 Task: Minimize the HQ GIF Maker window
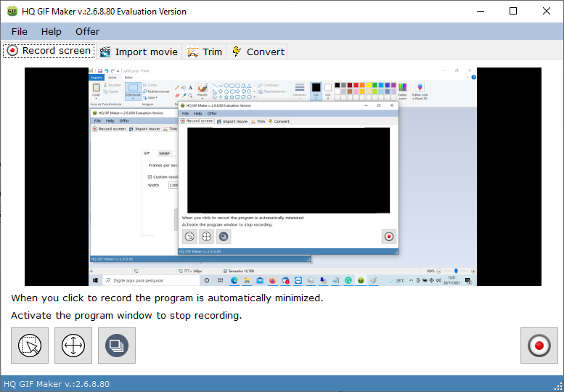(481, 11)
